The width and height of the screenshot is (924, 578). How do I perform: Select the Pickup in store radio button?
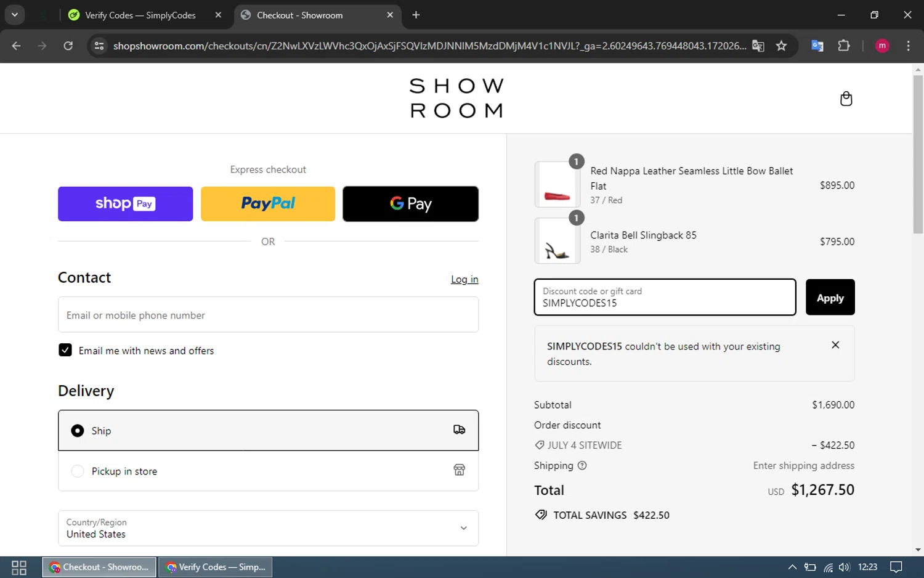click(x=78, y=471)
